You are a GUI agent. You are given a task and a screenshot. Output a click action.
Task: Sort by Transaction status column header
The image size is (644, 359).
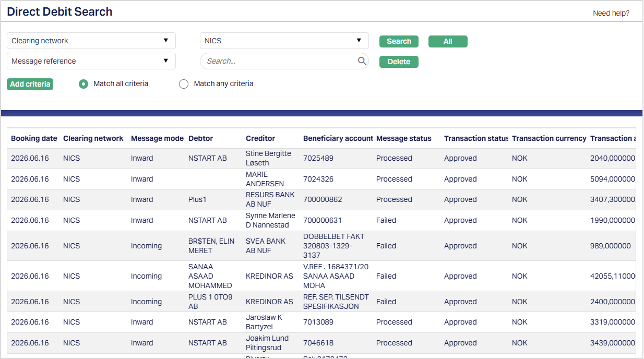tap(476, 138)
